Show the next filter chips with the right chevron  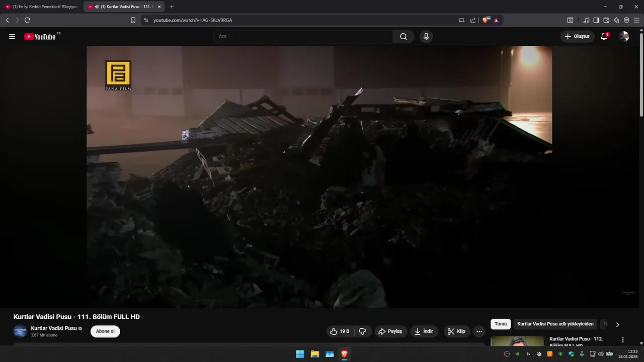pos(617,324)
